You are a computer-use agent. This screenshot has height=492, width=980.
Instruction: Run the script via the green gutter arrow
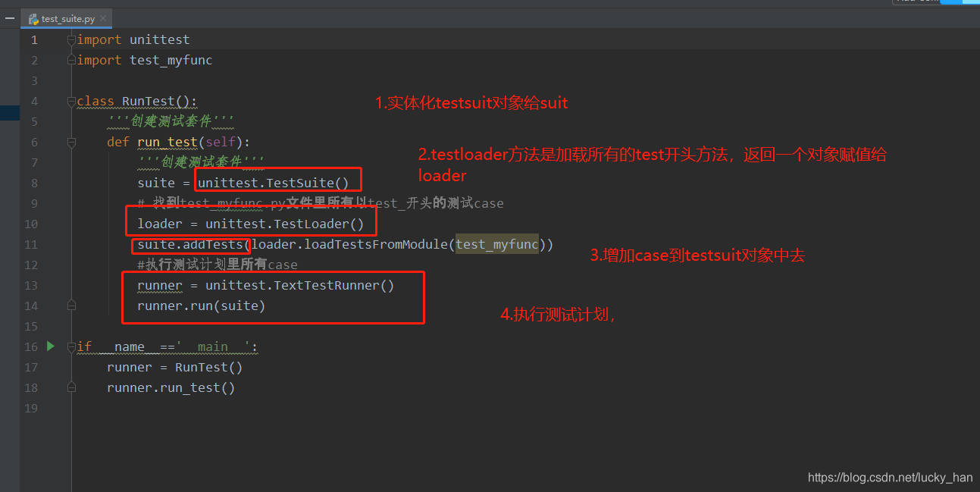pos(51,346)
